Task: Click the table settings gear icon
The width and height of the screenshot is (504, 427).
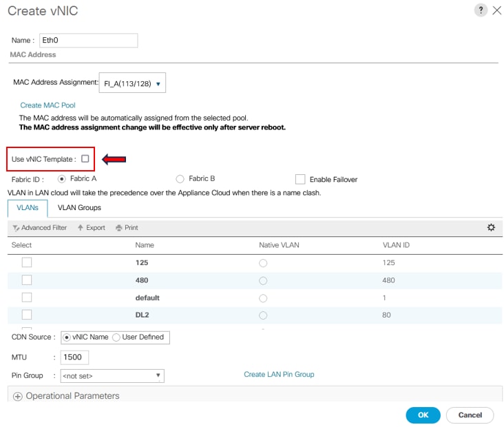Action: tap(491, 227)
